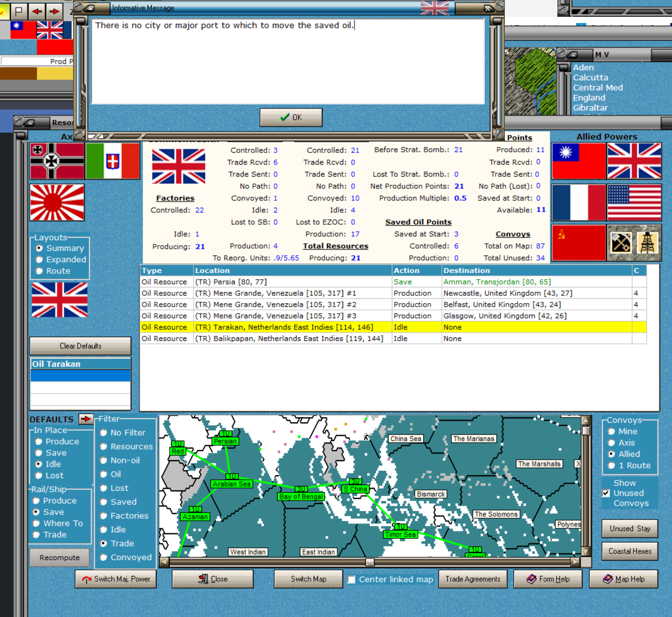
Task: Select the British flag in Allied Powers
Action: click(x=634, y=161)
